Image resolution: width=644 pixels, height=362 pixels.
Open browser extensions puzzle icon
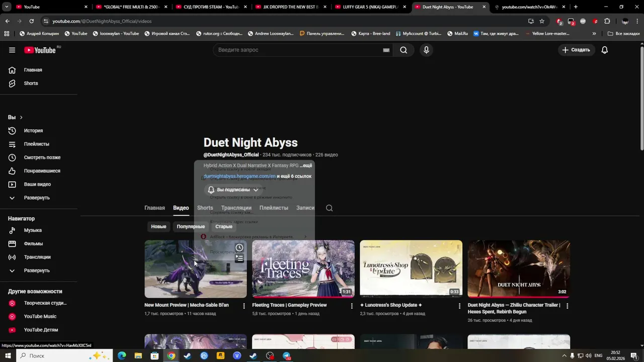607,21
